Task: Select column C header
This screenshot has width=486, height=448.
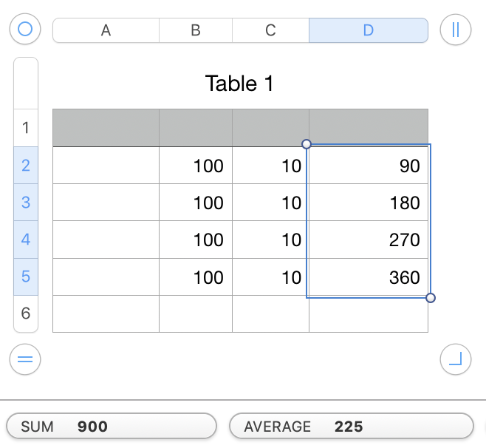Action: pyautogui.click(x=270, y=30)
